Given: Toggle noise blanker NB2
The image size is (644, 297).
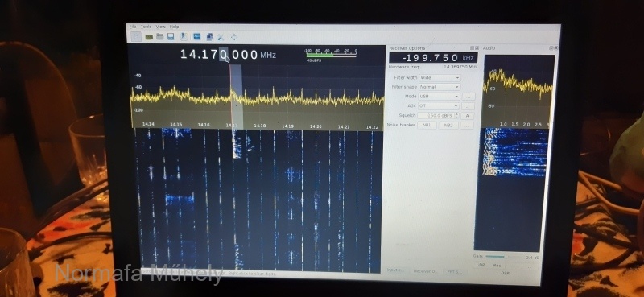Looking at the screenshot, I should point(448,126).
